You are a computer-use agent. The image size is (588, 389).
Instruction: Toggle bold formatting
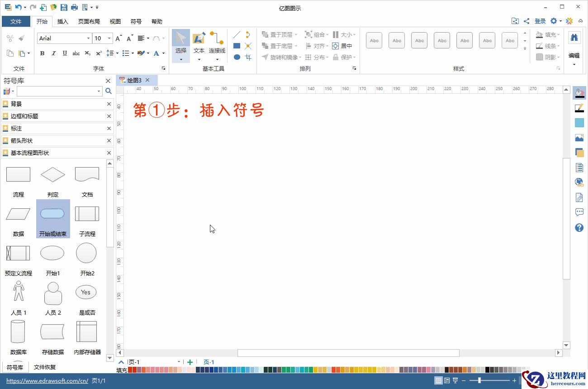point(42,53)
